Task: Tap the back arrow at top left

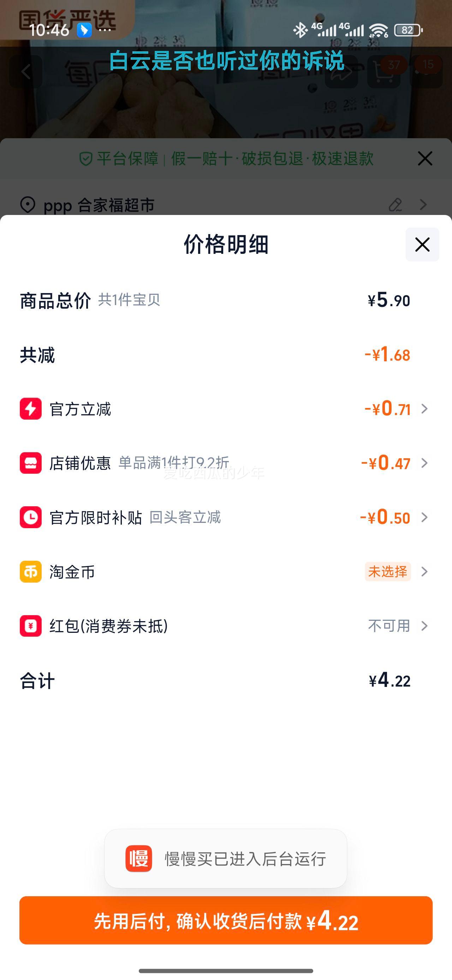Action: (x=26, y=72)
